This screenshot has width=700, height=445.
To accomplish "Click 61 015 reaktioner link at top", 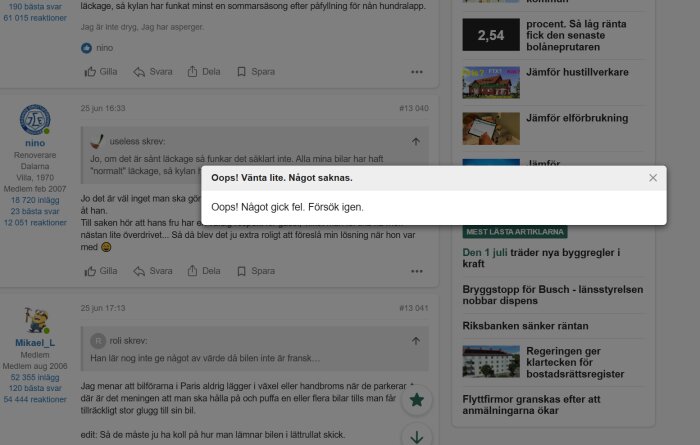I will pos(35,18).
